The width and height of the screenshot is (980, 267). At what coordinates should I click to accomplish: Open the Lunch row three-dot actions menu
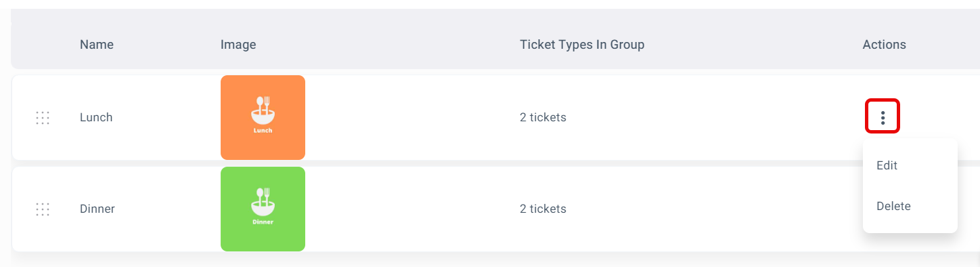(883, 117)
